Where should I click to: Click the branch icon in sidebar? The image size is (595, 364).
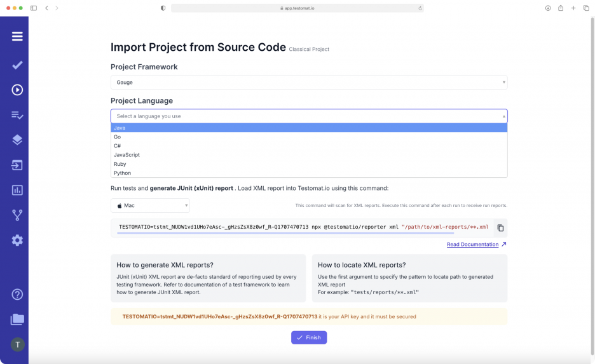pos(17,215)
